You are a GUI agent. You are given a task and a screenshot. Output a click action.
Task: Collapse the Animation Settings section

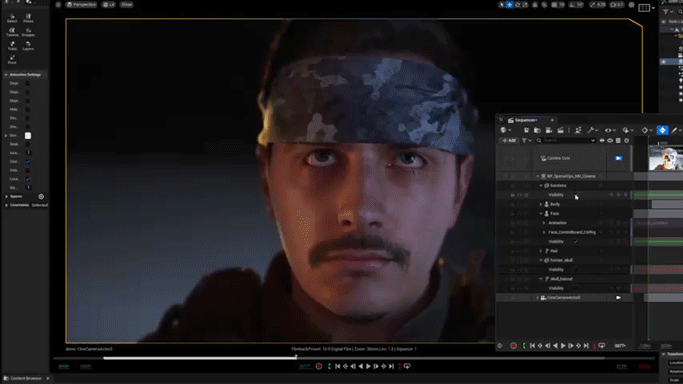[x=6, y=75]
